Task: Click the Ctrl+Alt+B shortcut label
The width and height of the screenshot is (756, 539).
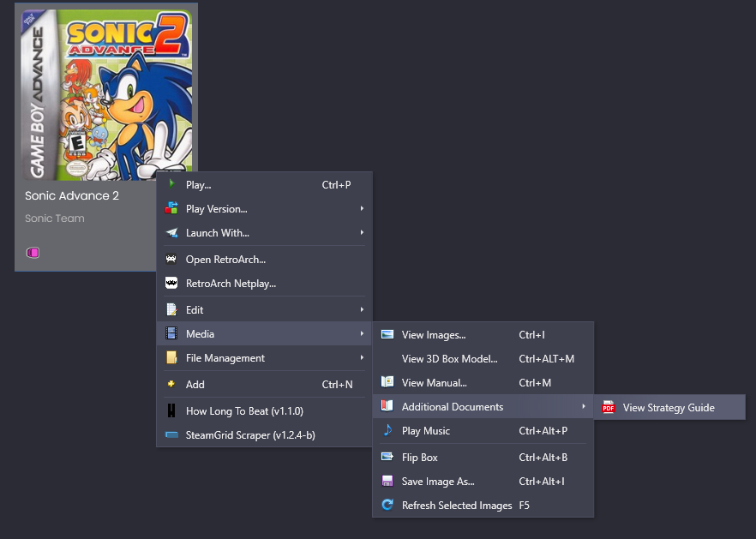Action: 543,457
